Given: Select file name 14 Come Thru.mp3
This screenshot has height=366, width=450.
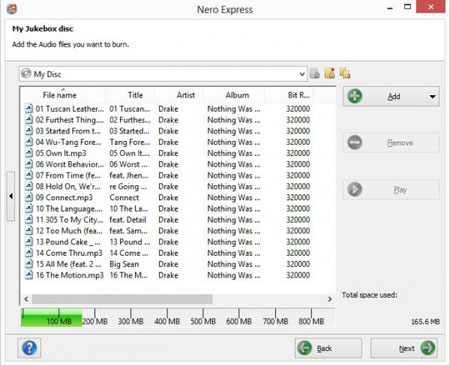Looking at the screenshot, I should (x=69, y=253).
